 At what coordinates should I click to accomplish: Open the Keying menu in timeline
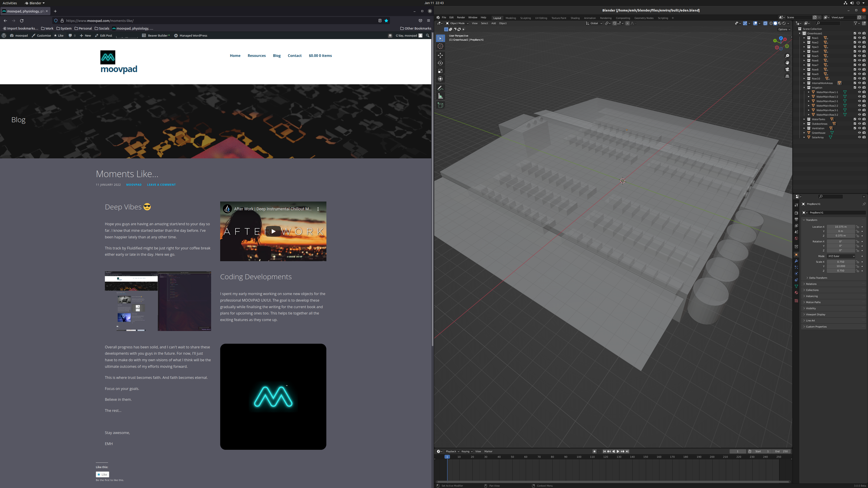pyautogui.click(x=467, y=451)
